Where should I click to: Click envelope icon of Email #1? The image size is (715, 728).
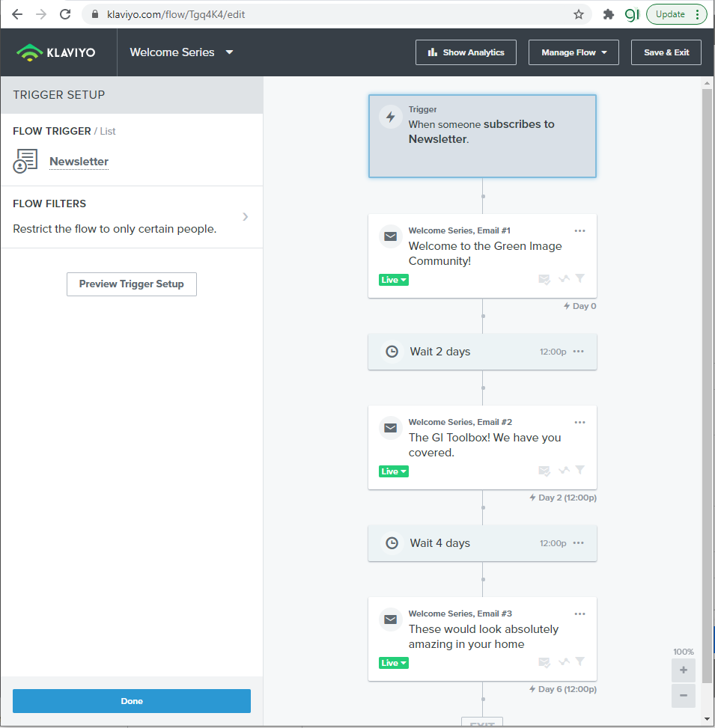[x=391, y=236]
